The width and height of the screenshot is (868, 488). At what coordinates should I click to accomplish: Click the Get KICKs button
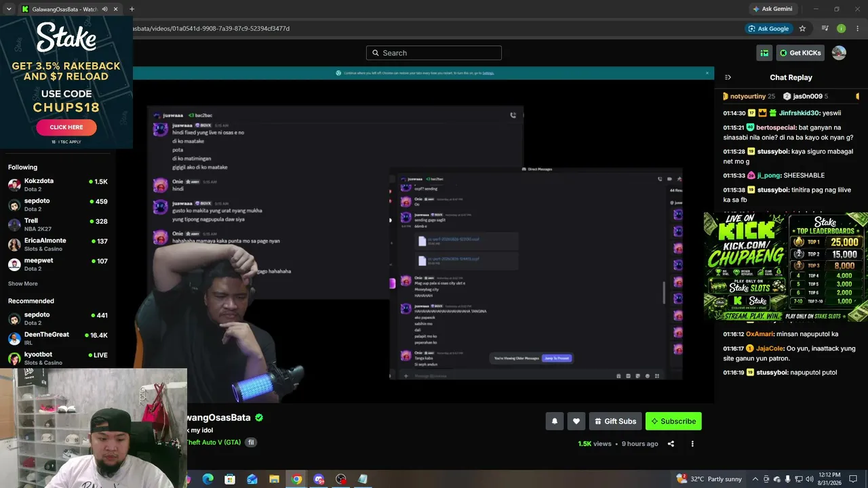tap(800, 53)
